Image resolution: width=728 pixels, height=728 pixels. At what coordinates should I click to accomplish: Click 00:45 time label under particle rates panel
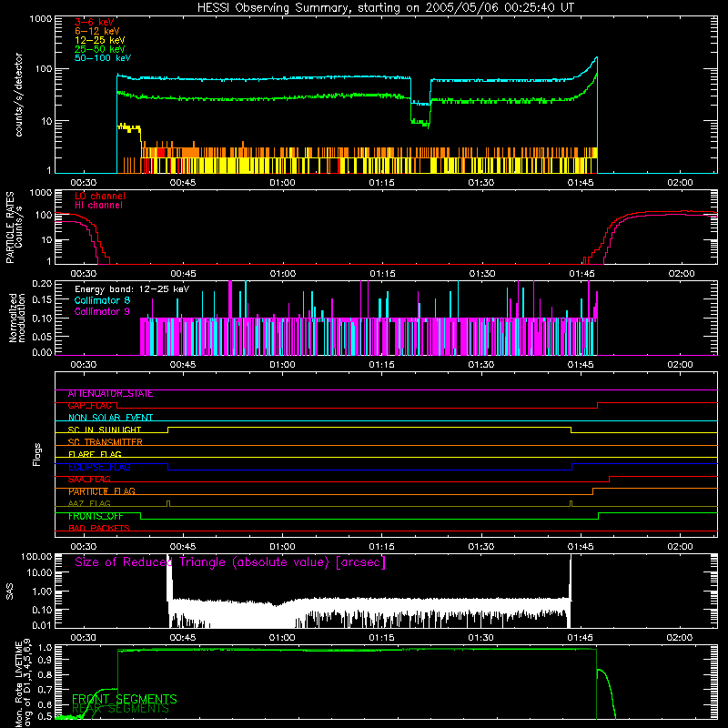[183, 274]
